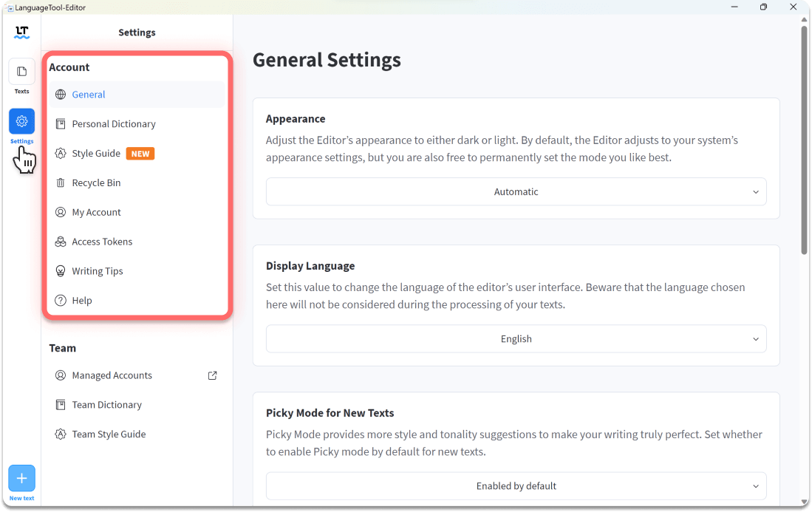Create a new text with the plus button
The image size is (812, 512).
point(21,478)
